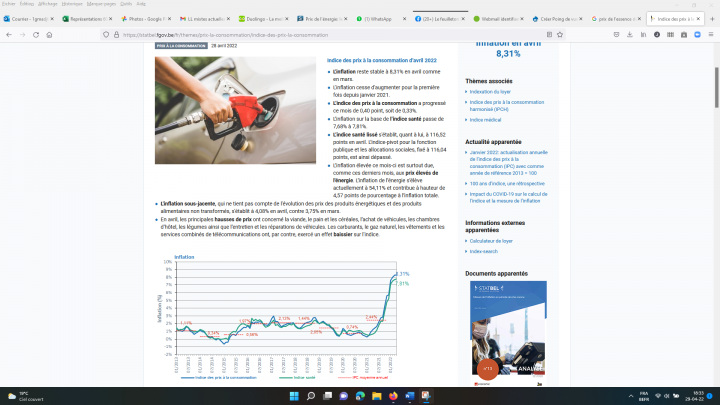Open 100 ans d'indice rétrospective link
The width and height of the screenshot is (720, 405).
click(507, 184)
